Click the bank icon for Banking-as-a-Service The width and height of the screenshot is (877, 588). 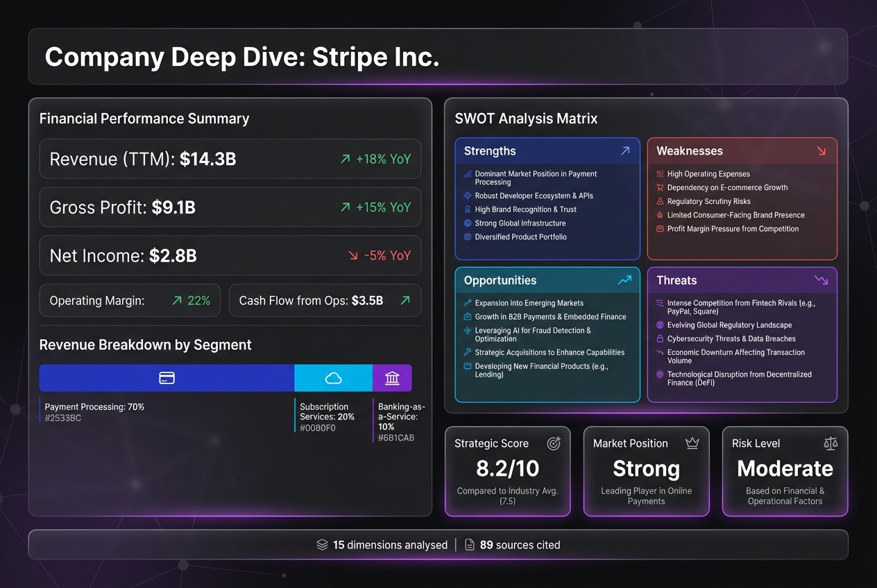pos(392,377)
